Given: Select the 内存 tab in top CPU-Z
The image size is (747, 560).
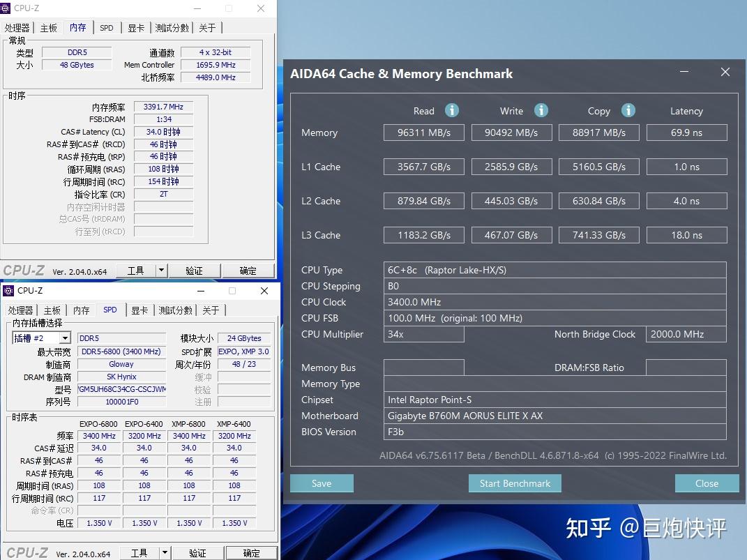Looking at the screenshot, I should click(x=77, y=28).
